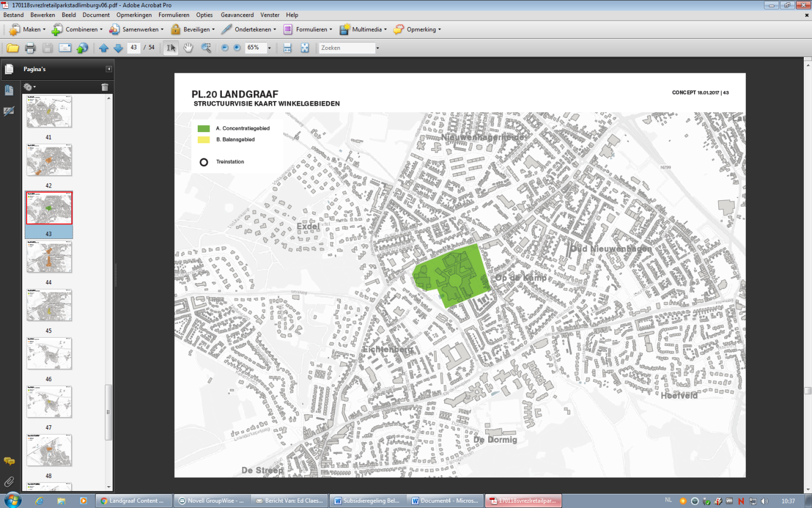
Task: Expand the page thumbnails options gear menu
Action: [29, 87]
